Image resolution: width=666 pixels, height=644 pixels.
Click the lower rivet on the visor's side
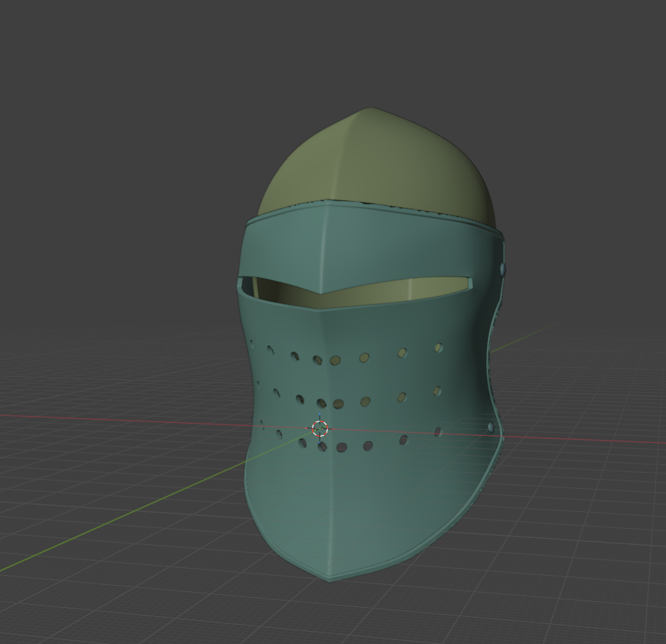pos(492,427)
